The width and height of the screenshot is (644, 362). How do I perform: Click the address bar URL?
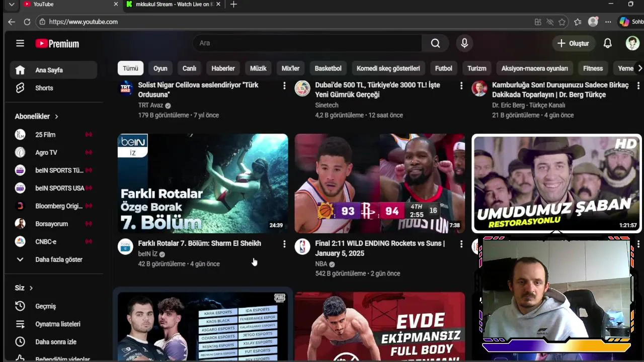[x=84, y=22]
